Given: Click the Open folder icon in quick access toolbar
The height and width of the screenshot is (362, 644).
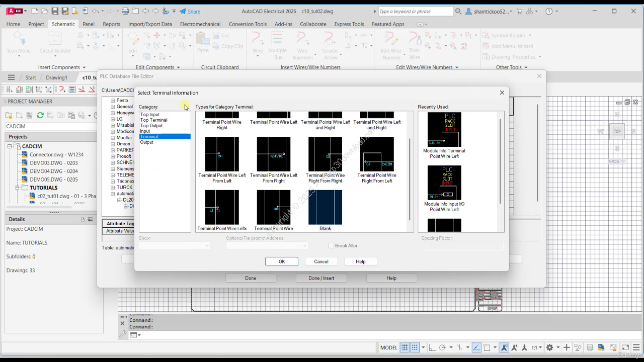Looking at the screenshot, I should [44, 11].
